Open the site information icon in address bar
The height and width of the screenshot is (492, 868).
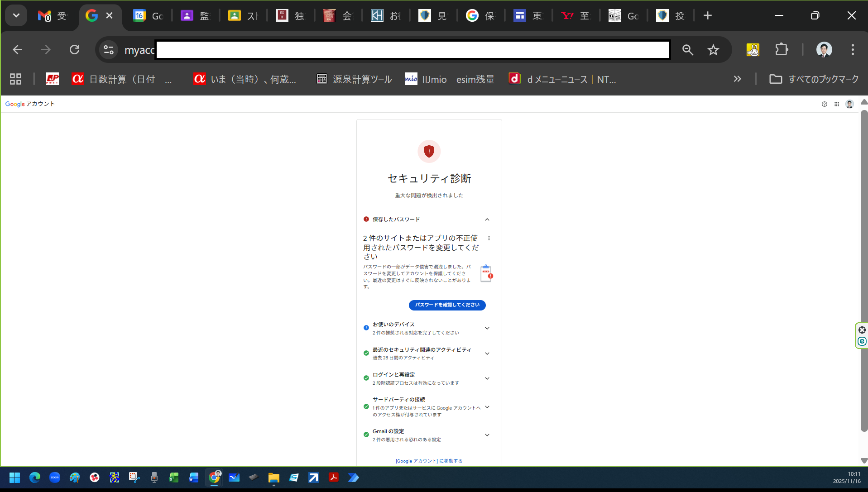pyautogui.click(x=109, y=50)
